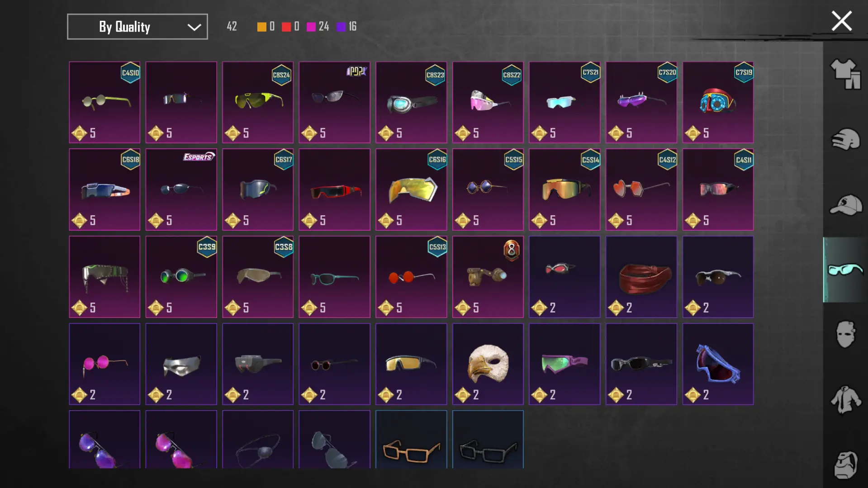The width and height of the screenshot is (868, 488).
Task: Select the jacket clothing category icon
Action: 845,400
